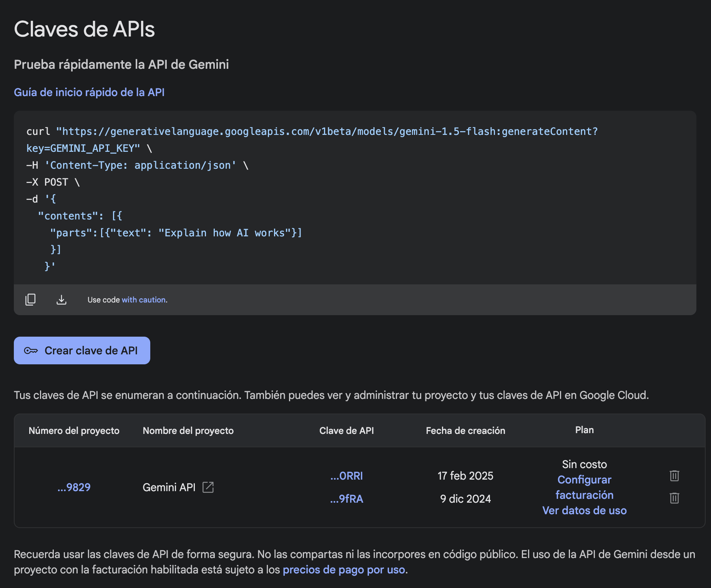Viewport: 711px width, 588px height.
Task: Select the Gemini API project name
Action: coord(169,487)
